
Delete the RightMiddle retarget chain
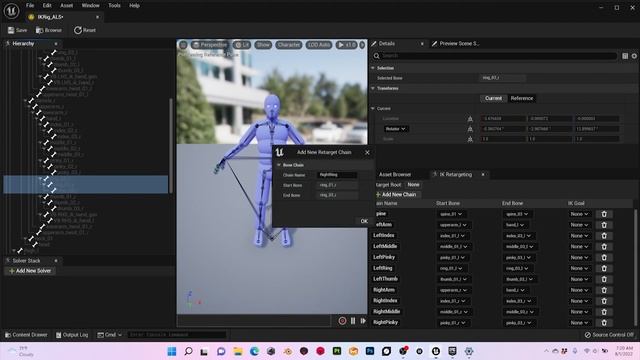tap(604, 312)
